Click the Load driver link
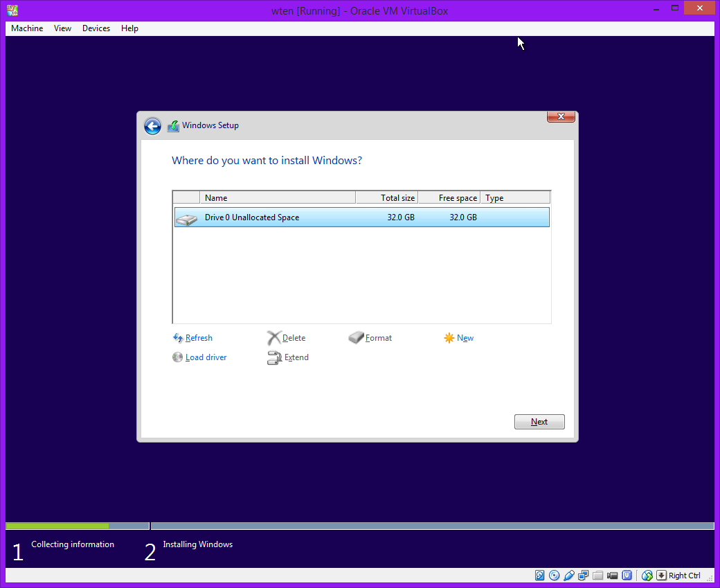 coord(206,357)
